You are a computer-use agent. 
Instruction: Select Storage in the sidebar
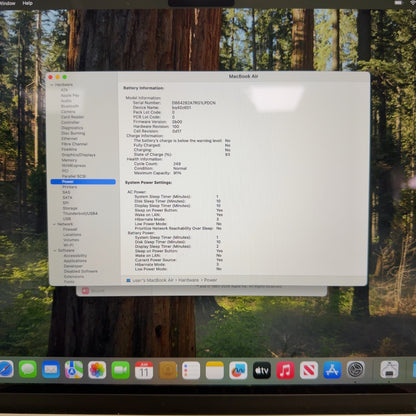(x=70, y=208)
